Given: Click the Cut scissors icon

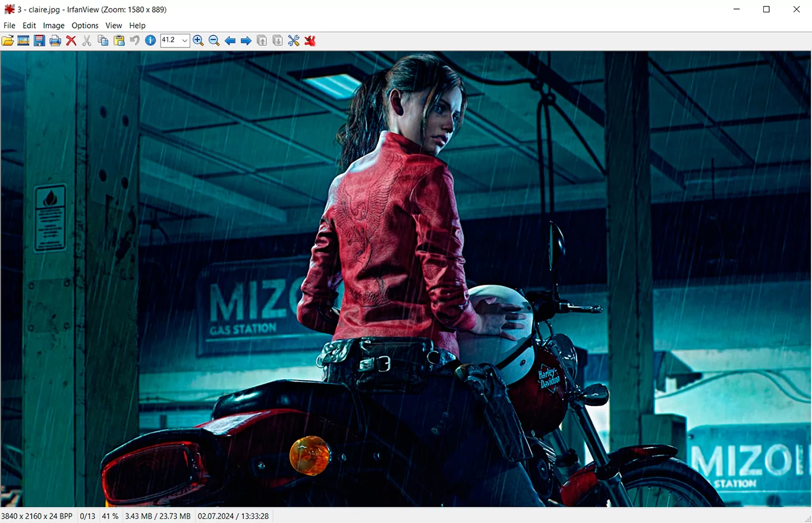Looking at the screenshot, I should 87,40.
